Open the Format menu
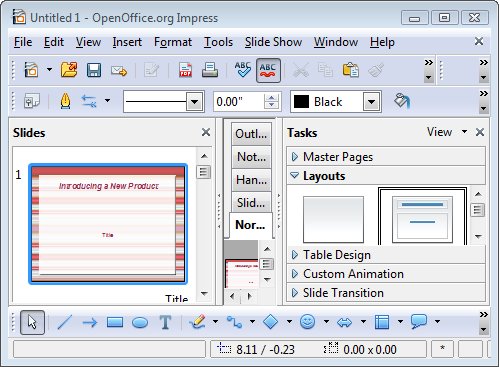The width and height of the screenshot is (499, 367). pos(173,42)
